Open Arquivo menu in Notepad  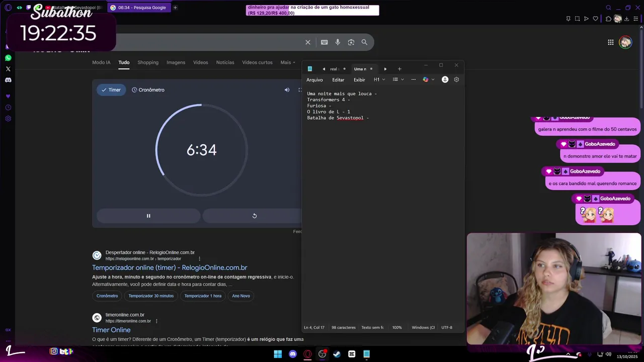[314, 80]
